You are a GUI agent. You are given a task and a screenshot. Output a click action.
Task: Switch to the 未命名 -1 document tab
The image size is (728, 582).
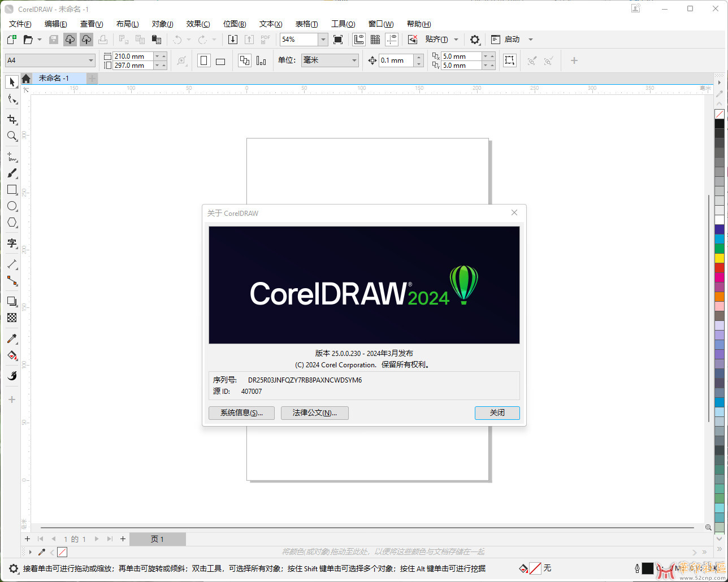tap(59, 79)
